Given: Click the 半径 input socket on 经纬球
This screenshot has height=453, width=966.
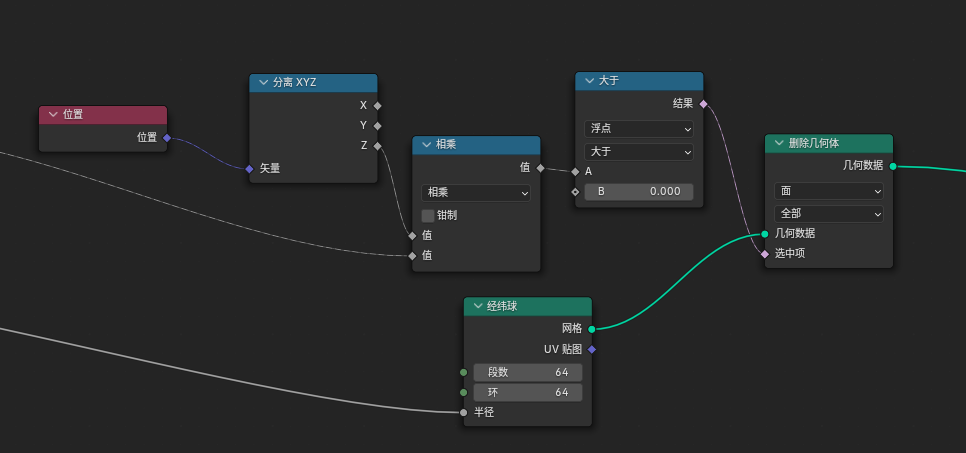Looking at the screenshot, I should 463,412.
